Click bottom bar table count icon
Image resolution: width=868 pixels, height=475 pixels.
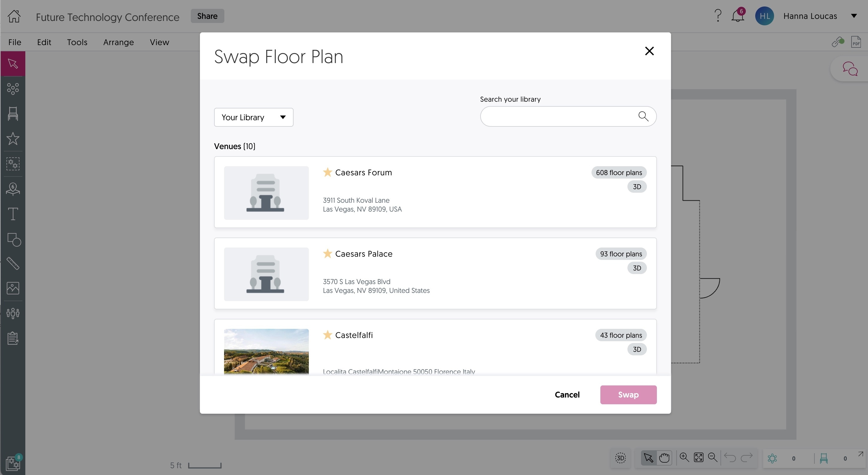click(x=772, y=458)
